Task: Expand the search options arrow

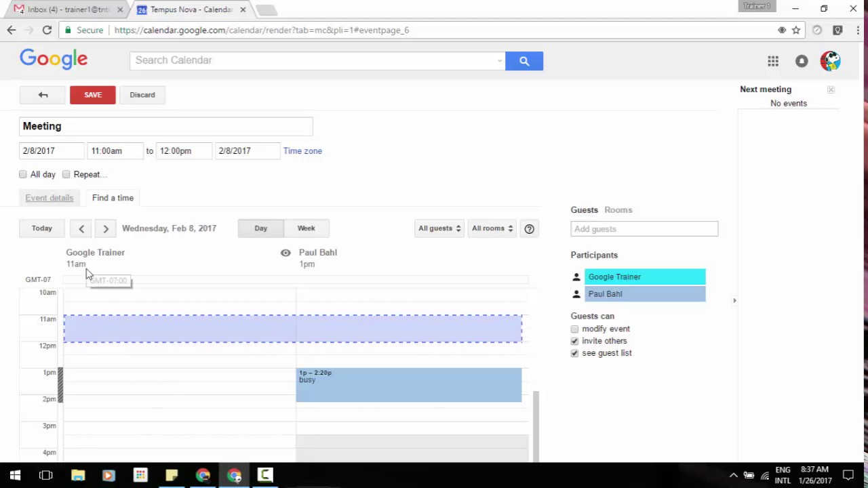Action: click(x=500, y=61)
